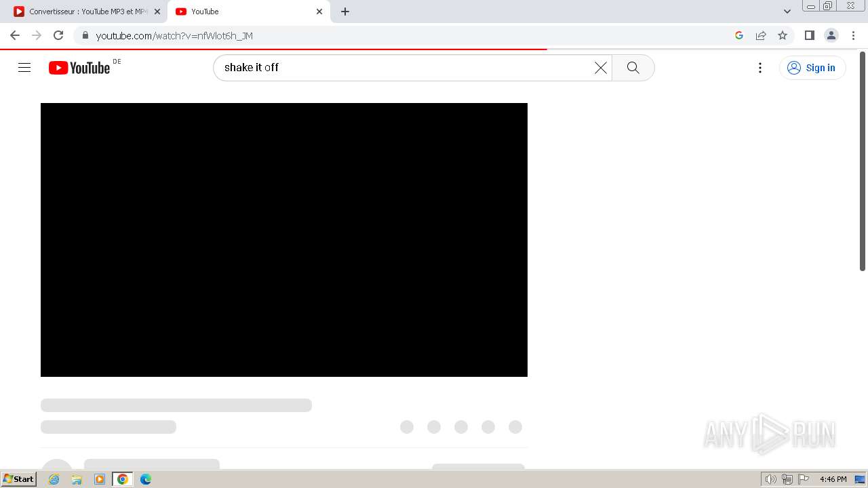The height and width of the screenshot is (488, 868).
Task: View site info via padlock icon
Action: pyautogui.click(x=85, y=35)
